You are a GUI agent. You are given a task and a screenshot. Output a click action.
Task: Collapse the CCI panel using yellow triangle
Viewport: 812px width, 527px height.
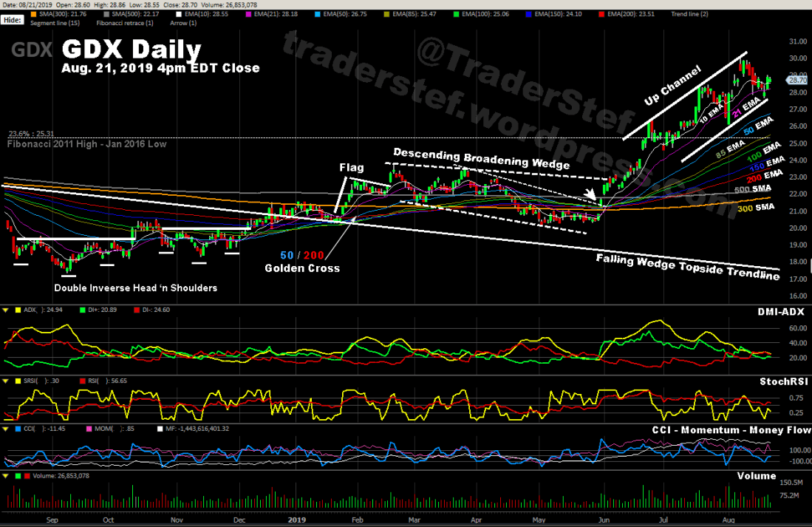click(x=4, y=428)
